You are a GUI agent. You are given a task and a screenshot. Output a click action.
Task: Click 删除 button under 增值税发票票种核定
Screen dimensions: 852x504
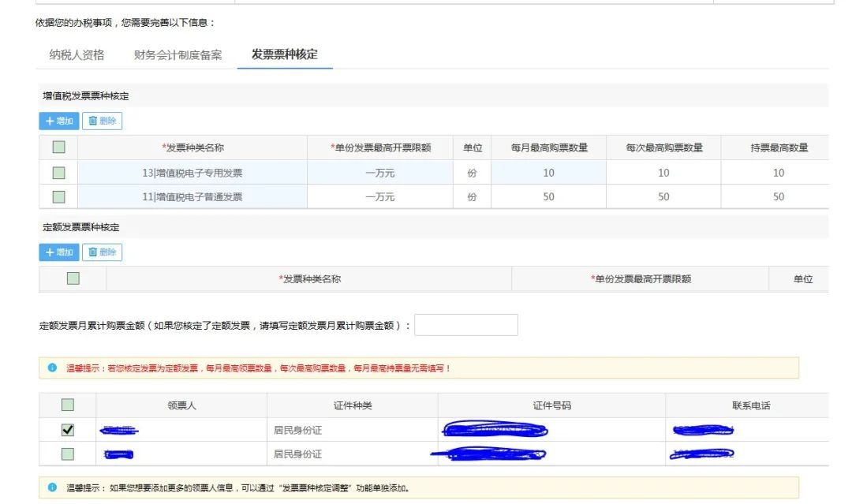point(102,121)
